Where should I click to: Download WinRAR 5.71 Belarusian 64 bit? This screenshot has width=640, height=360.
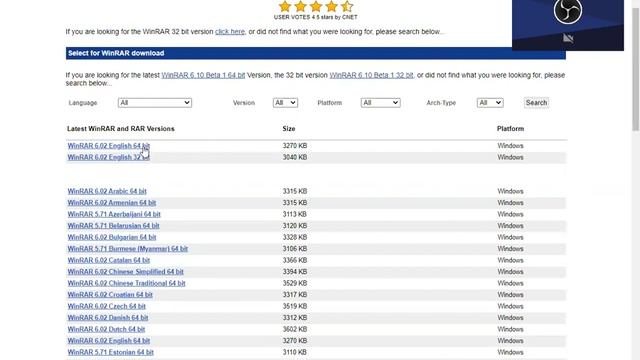point(113,225)
